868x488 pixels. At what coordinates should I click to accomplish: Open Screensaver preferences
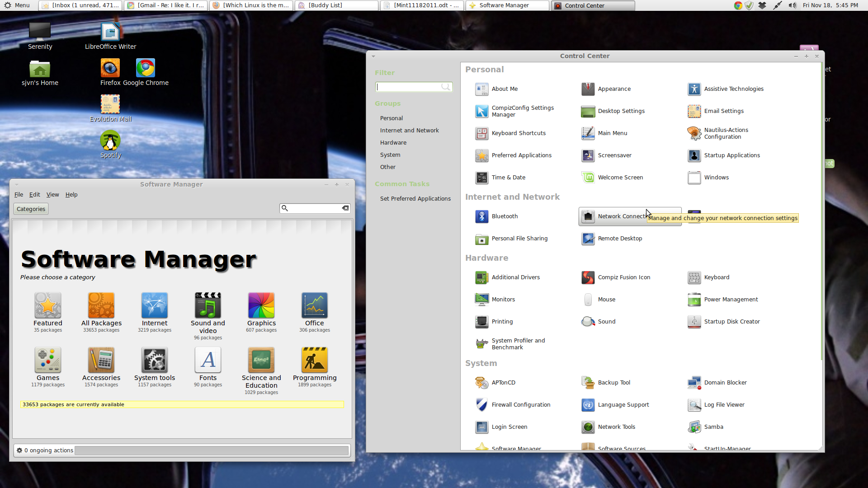coord(606,155)
